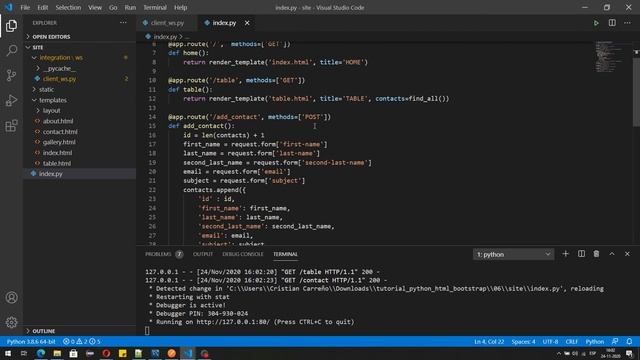Change encoding via UTF-8
This screenshot has width=640, height=360.
click(550, 341)
